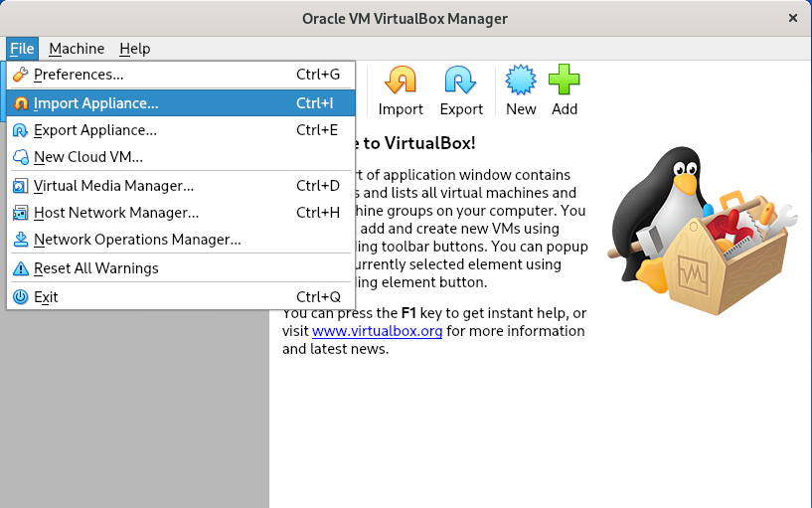The width and height of the screenshot is (812, 508).
Task: Open Host Network Manager... from menu
Action: point(181,213)
